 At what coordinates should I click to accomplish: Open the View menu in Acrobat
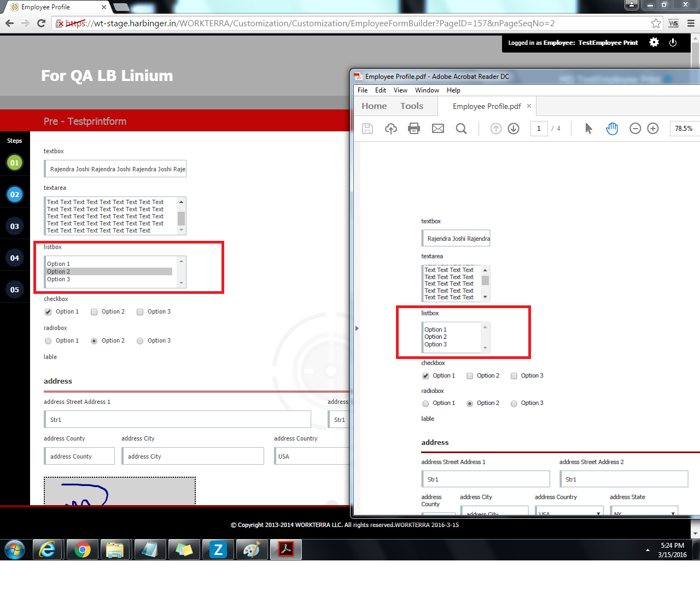click(x=400, y=90)
